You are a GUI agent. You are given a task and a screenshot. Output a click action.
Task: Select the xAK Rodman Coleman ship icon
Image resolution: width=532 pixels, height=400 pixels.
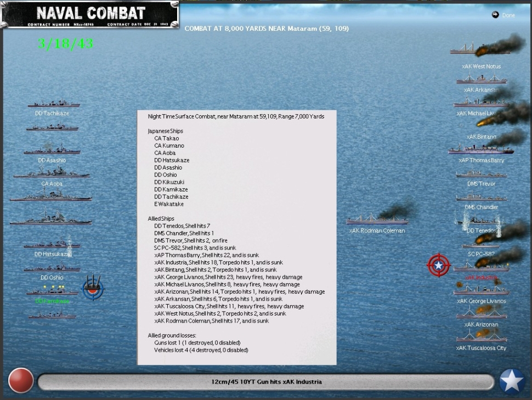tap(377, 219)
